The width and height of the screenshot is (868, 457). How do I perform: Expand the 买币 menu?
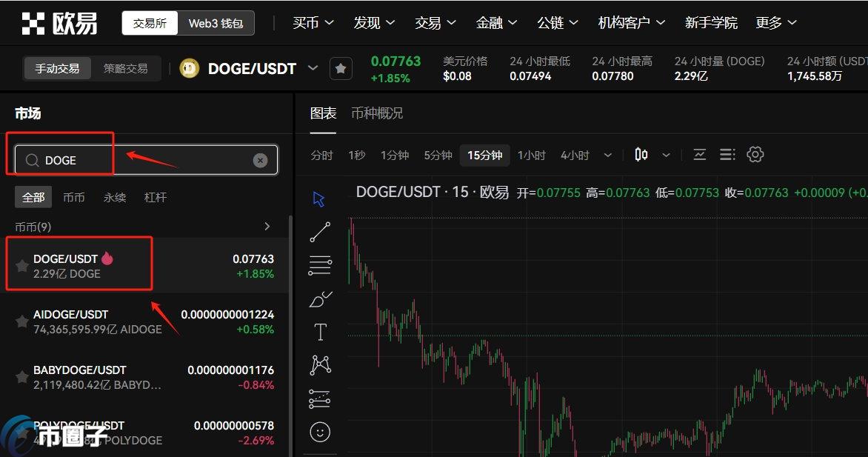click(313, 23)
